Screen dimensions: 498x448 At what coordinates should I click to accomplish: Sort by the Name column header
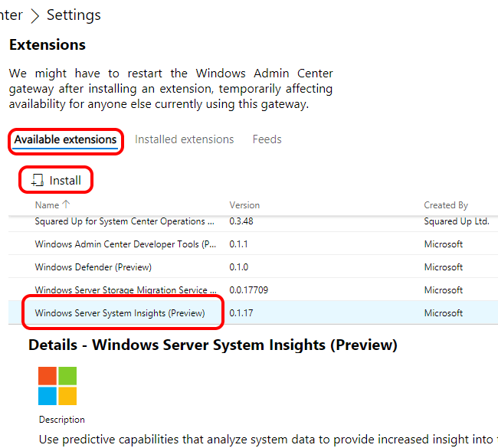47,205
